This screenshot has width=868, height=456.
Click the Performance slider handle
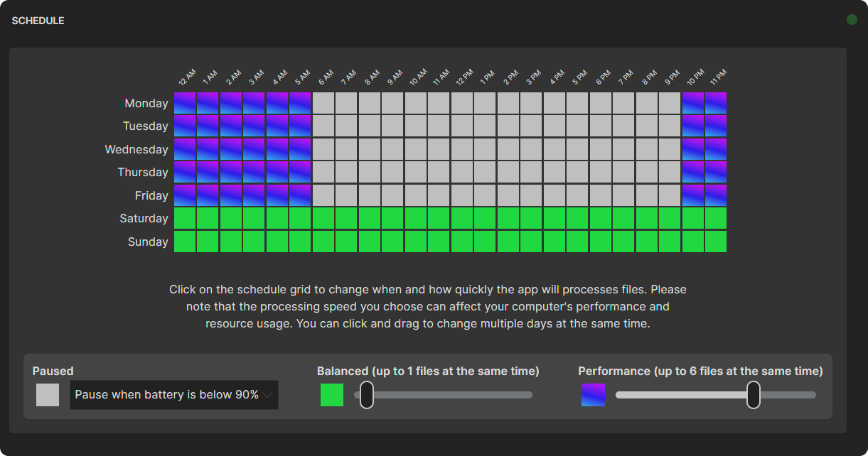753,395
